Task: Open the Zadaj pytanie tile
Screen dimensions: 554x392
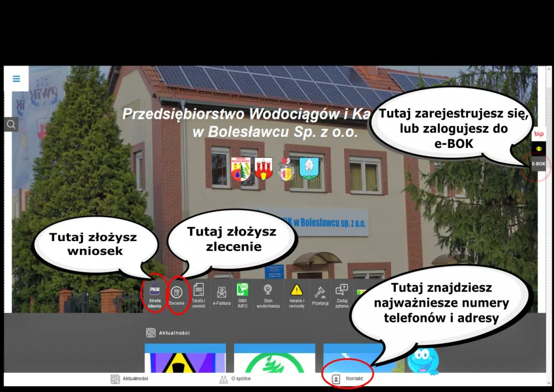Action: click(342, 296)
